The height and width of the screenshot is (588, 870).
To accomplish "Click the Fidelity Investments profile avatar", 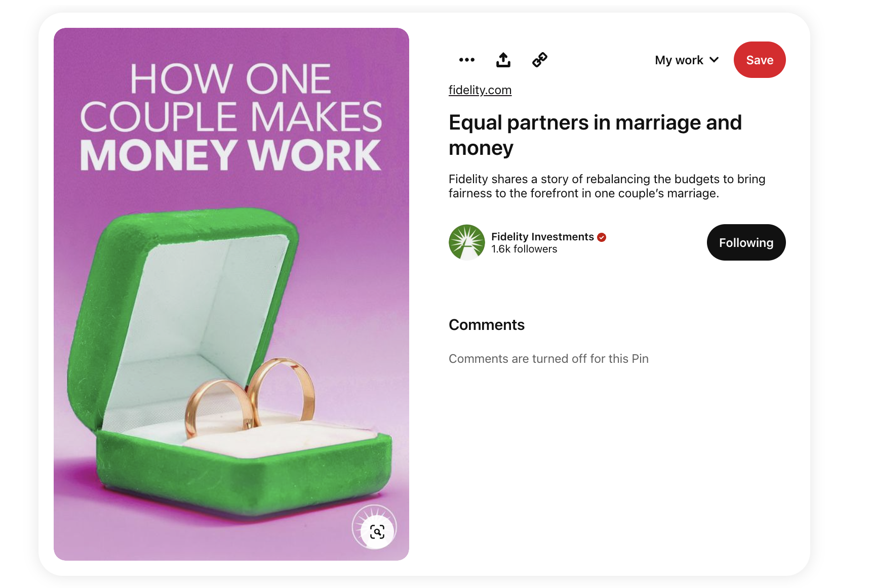I will coord(467,242).
